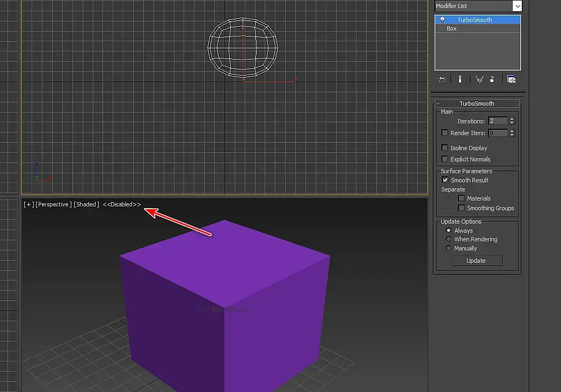This screenshot has height=392, width=561.
Task: Increase Render Iters with up spinner
Action: [x=512, y=131]
